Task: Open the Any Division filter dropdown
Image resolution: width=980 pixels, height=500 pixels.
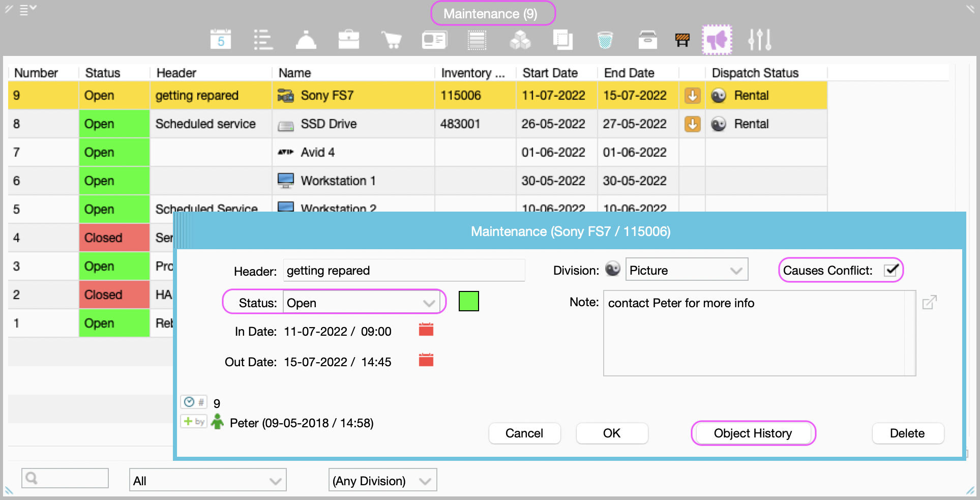Action: point(382,480)
